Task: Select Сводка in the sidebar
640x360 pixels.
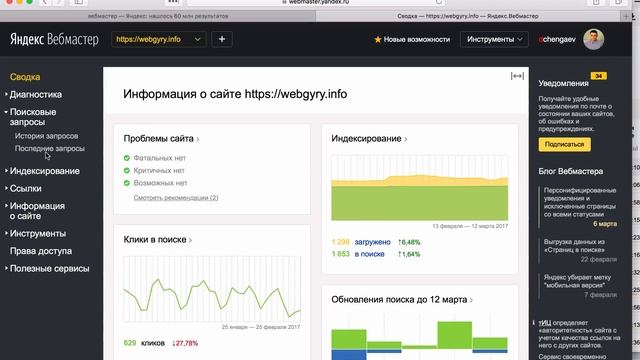Action: point(25,77)
